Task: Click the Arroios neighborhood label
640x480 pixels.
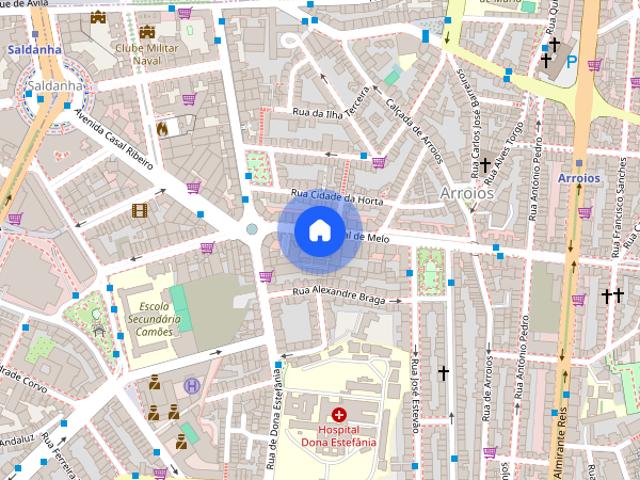Action: coord(467,193)
